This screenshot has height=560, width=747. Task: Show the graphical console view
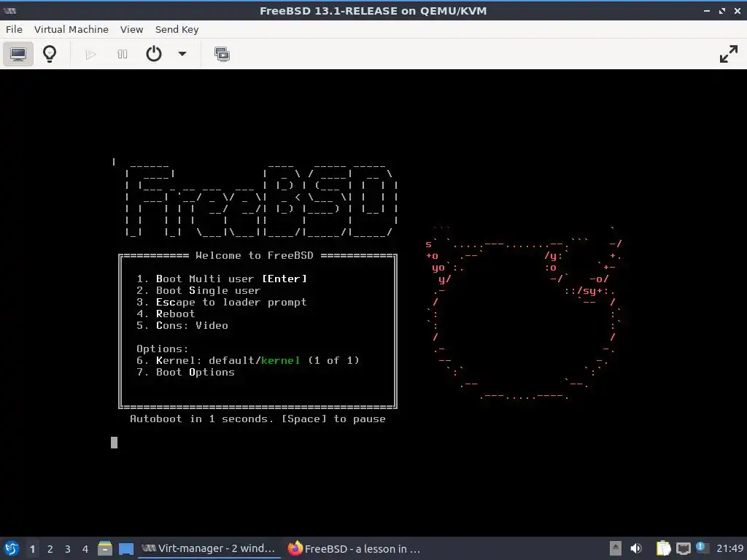pos(18,54)
